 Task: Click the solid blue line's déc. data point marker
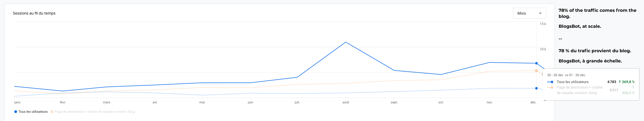pyautogui.click(x=536, y=63)
